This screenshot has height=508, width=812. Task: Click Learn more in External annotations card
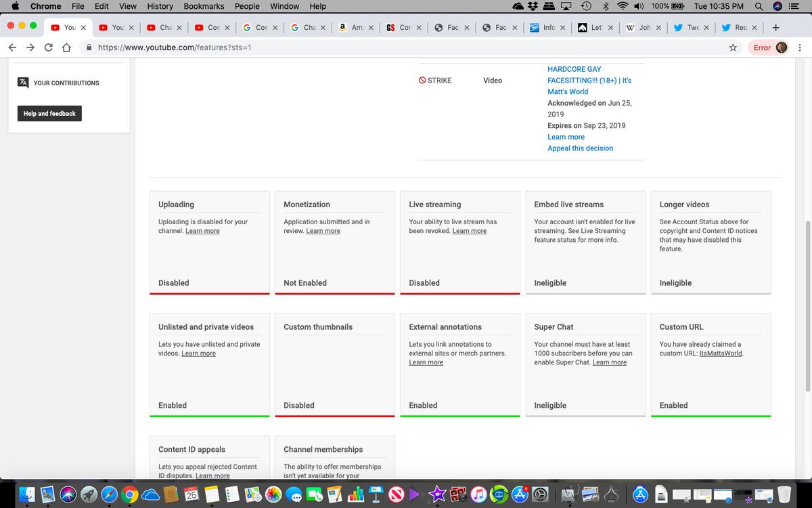pos(426,362)
